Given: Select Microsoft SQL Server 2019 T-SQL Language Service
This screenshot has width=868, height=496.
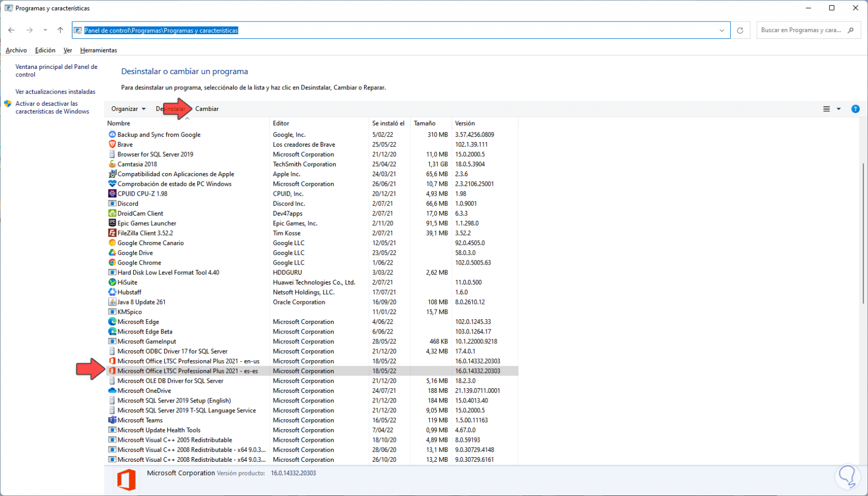Looking at the screenshot, I should click(x=312, y=411).
